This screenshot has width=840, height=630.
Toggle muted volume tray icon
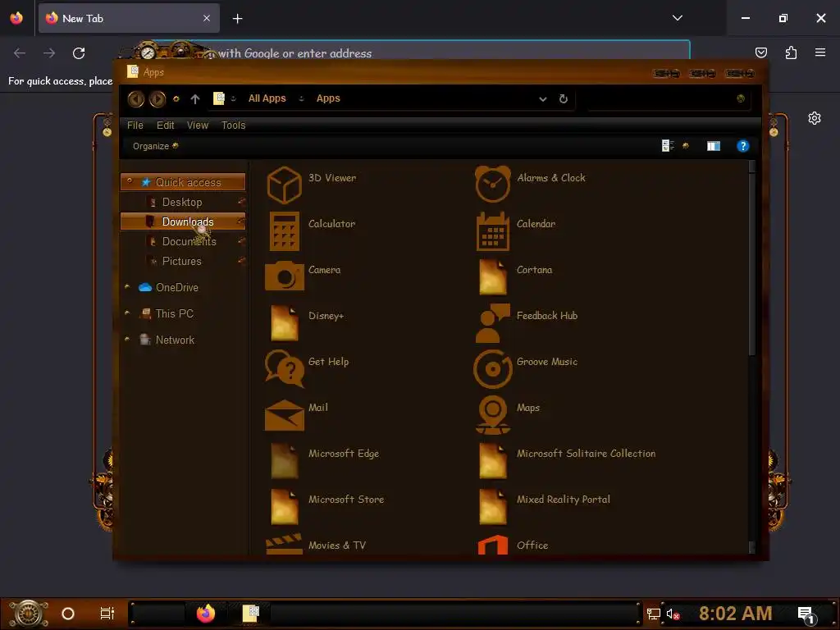(673, 614)
